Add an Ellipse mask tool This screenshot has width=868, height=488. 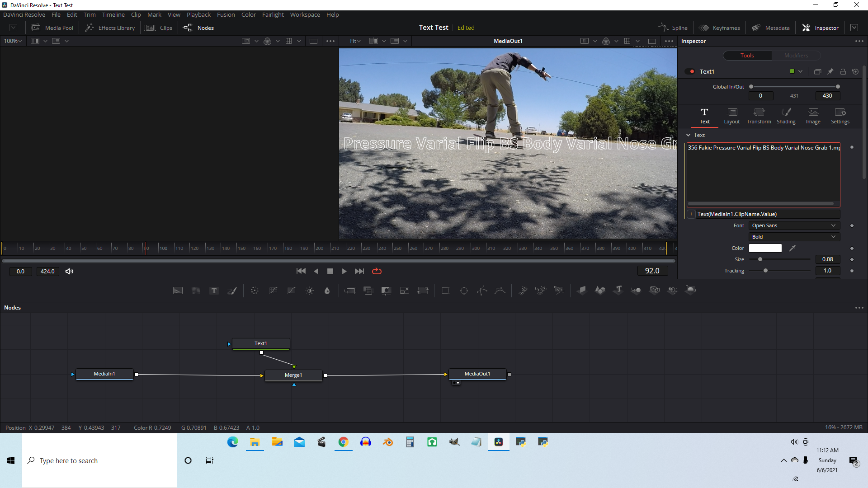click(464, 291)
